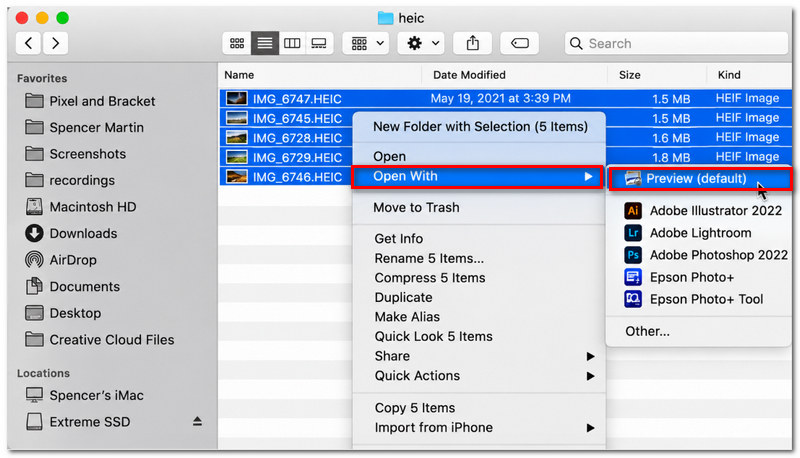Choose Open in the context menu

click(390, 157)
